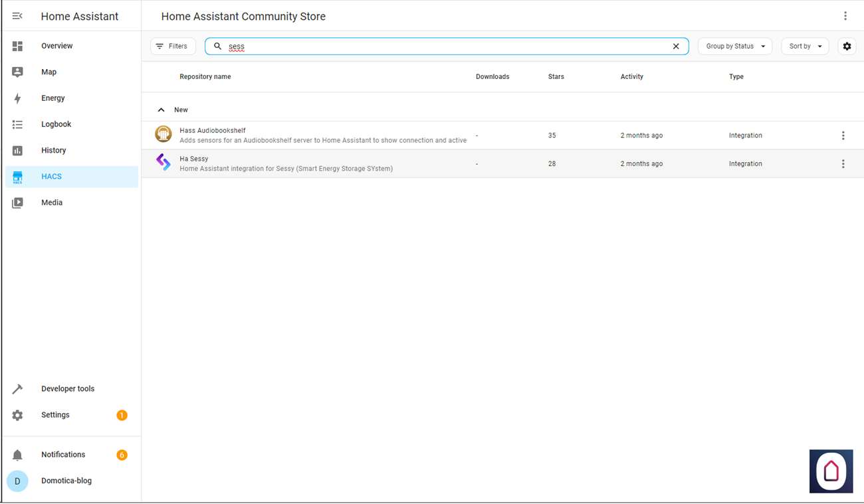Open the Filters button

pyautogui.click(x=173, y=46)
